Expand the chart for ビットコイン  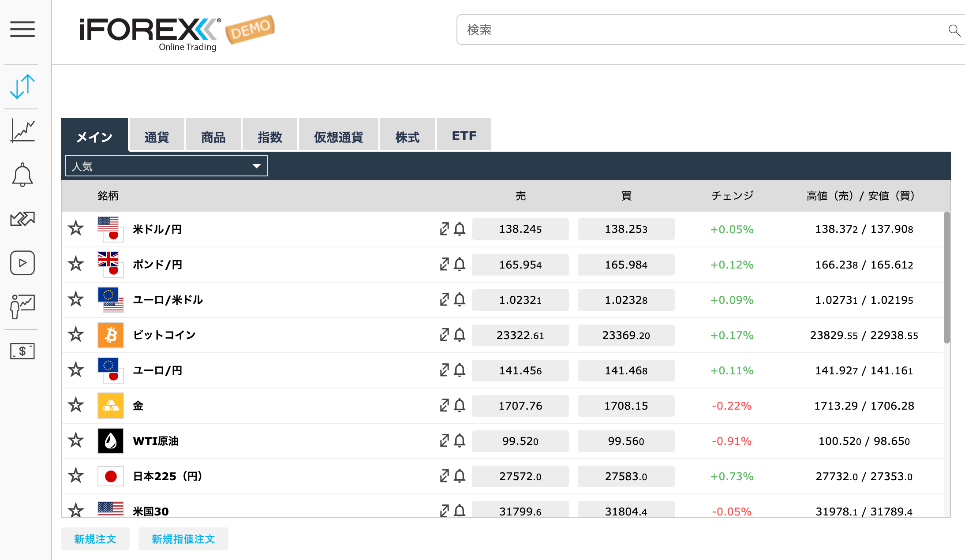tap(444, 335)
